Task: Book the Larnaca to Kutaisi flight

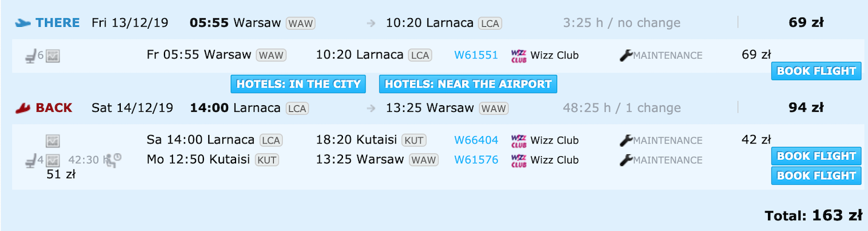Action: click(816, 156)
